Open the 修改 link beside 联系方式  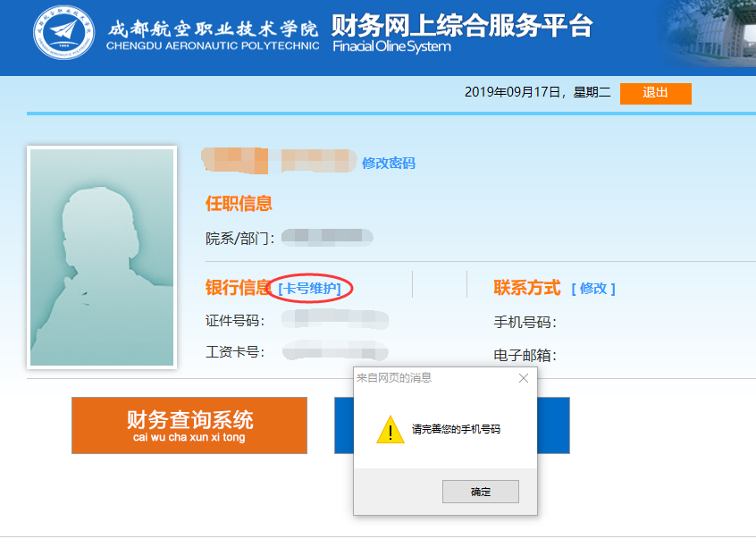(593, 289)
